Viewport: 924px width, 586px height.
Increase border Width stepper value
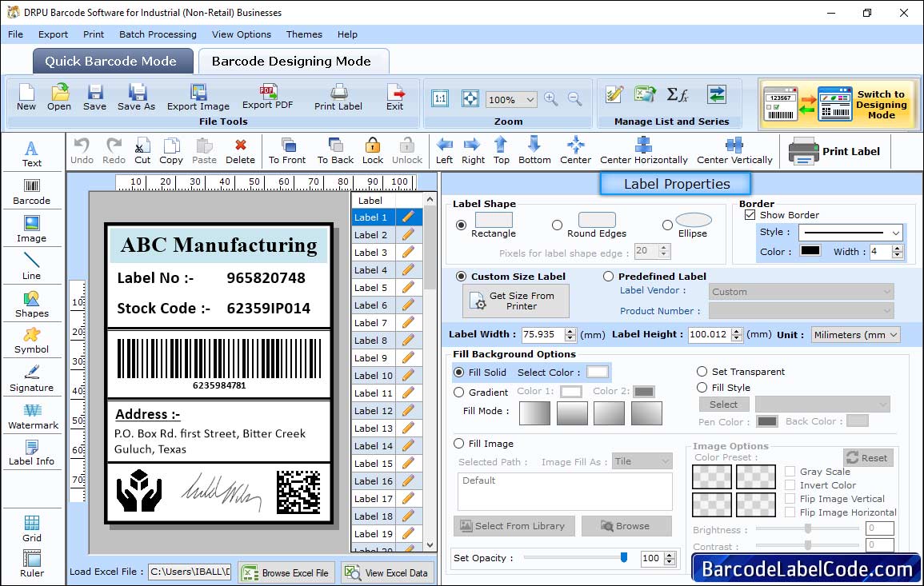pos(898,248)
